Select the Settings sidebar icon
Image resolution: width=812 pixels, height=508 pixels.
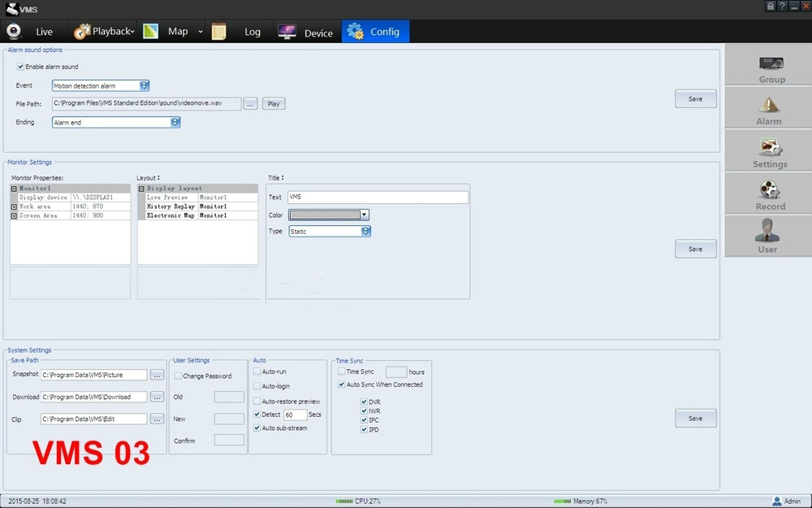point(770,148)
